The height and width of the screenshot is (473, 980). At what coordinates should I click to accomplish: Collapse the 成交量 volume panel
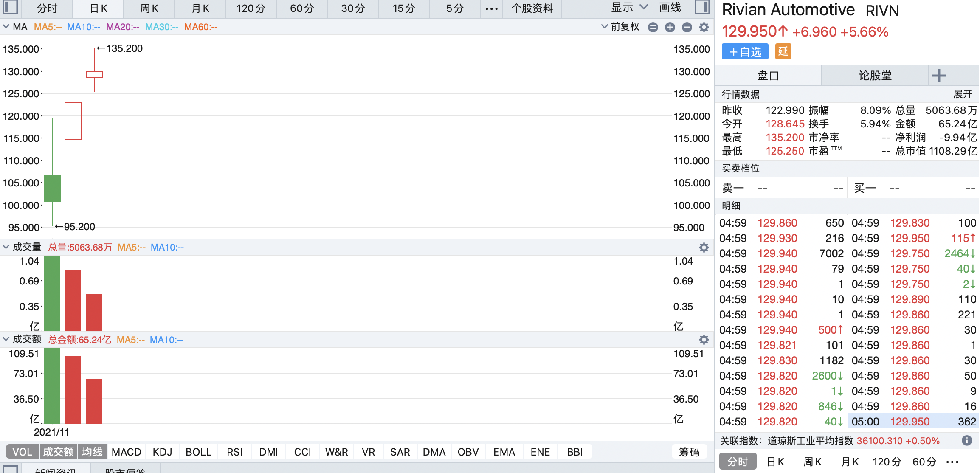click(x=6, y=247)
